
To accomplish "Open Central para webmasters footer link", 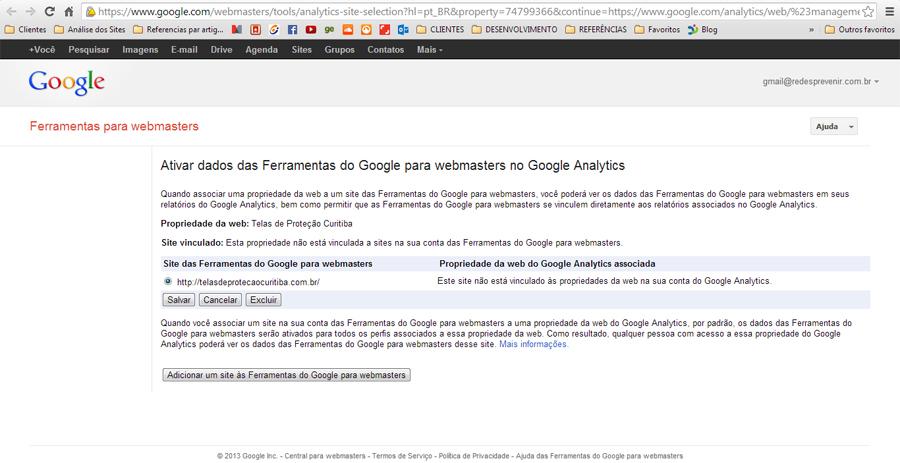I will (x=325, y=456).
